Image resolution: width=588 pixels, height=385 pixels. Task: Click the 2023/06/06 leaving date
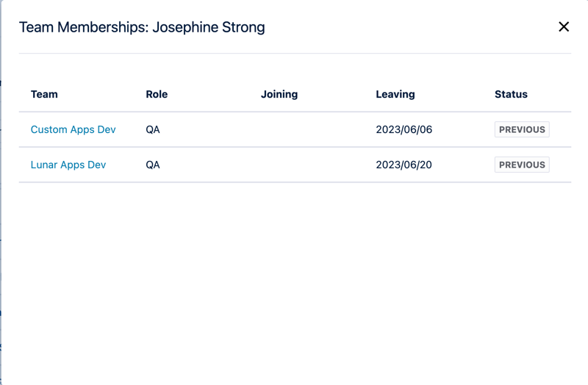click(x=404, y=129)
